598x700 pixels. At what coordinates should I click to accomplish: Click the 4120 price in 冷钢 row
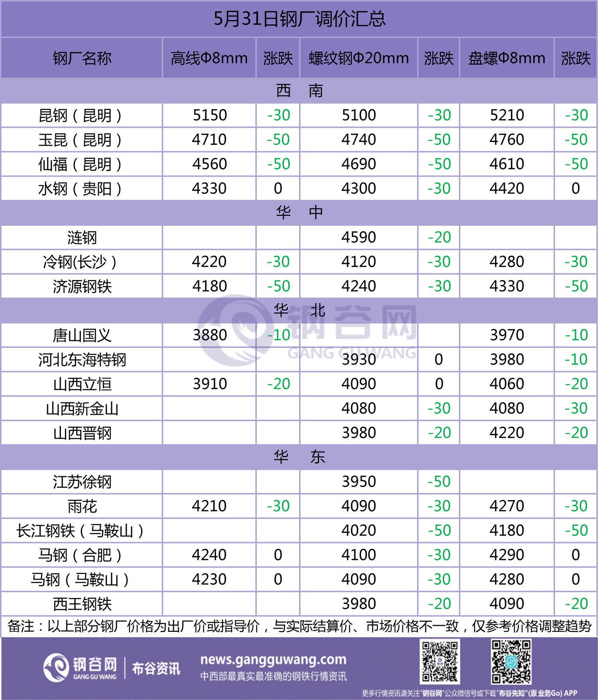click(359, 262)
